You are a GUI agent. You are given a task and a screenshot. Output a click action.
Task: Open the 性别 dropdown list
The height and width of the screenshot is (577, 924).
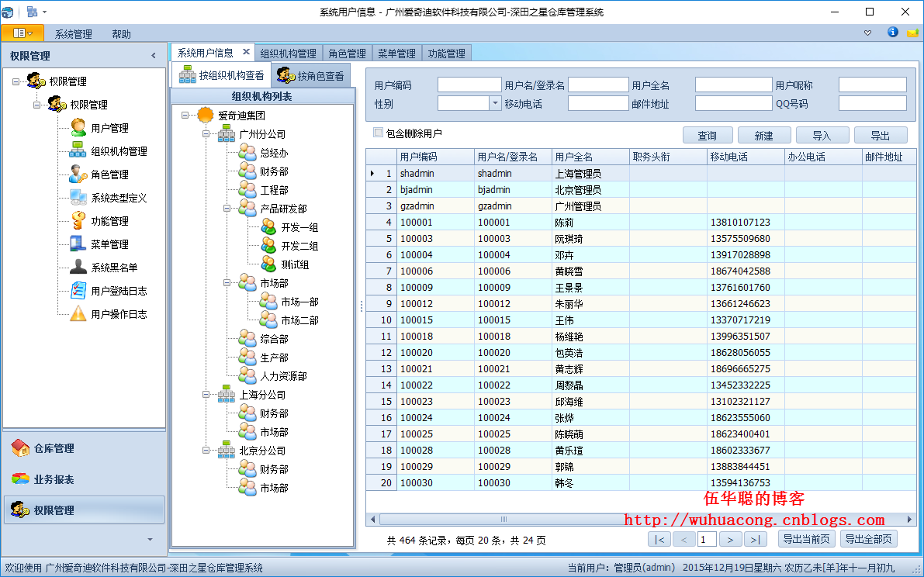pos(495,103)
